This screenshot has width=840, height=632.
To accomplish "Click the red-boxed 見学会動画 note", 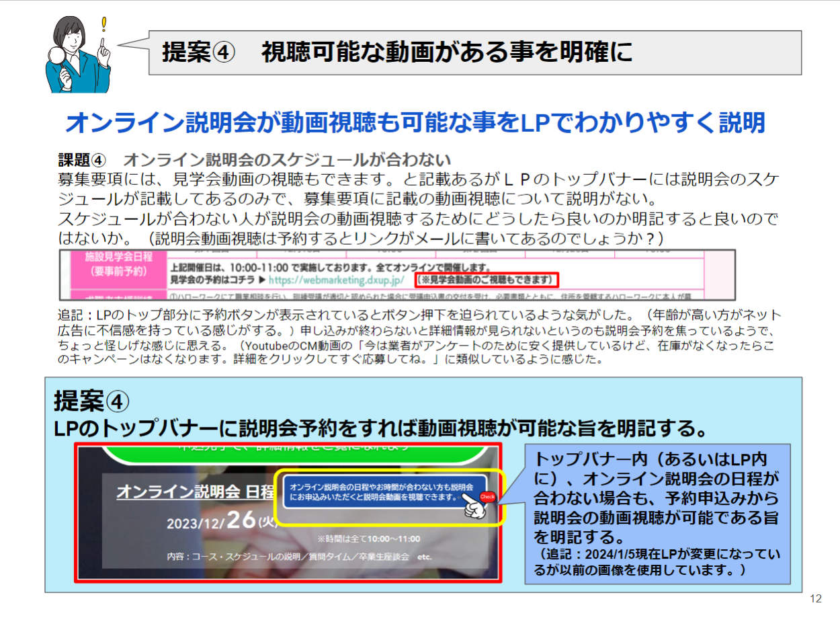I will click(x=487, y=279).
